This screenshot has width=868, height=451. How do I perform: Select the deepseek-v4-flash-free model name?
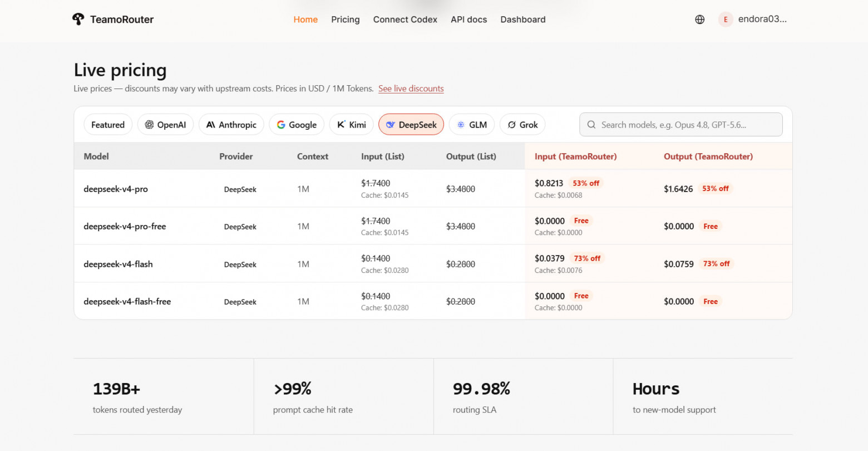pos(127,302)
